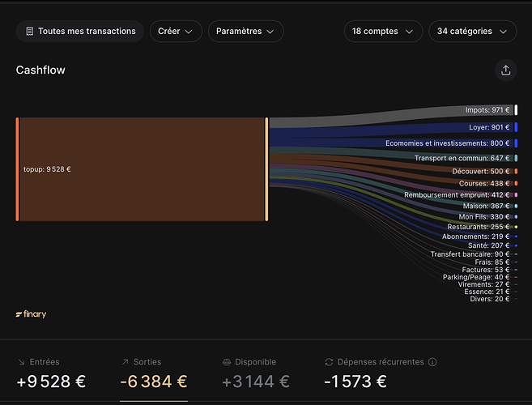The width and height of the screenshot is (532, 405).
Task: Switch to the Disponible tab
Action: (x=255, y=373)
